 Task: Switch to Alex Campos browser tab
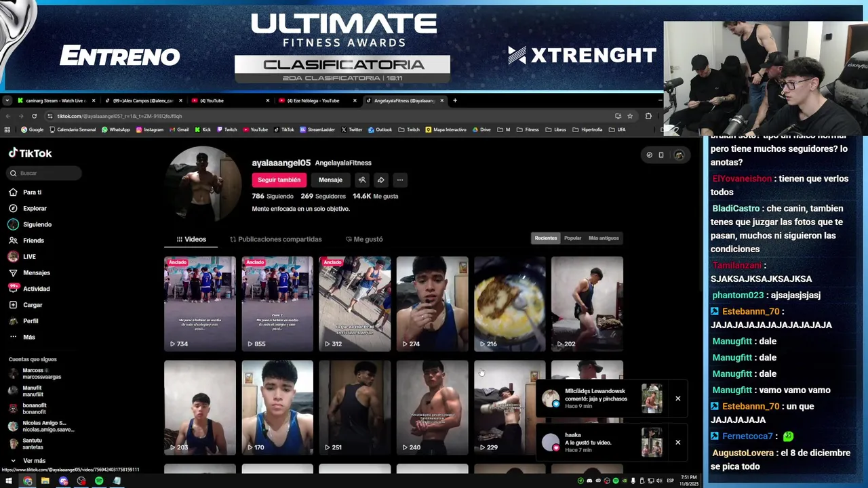142,100
